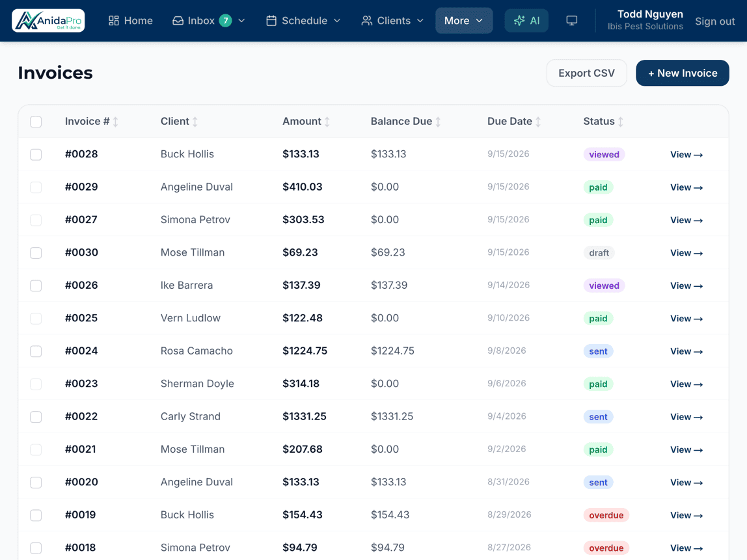Expand the Schedule dropdown chevron
Screen dimensions: 747x560
click(337, 20)
